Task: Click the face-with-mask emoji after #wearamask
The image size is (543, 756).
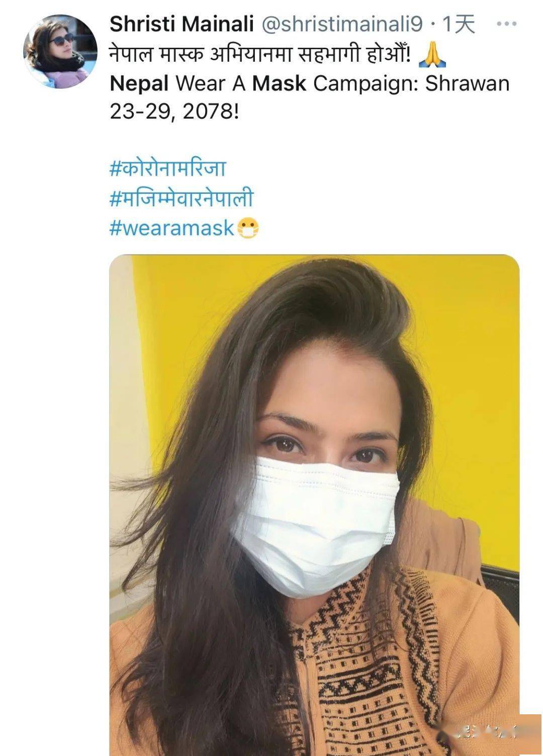Action: 248,228
